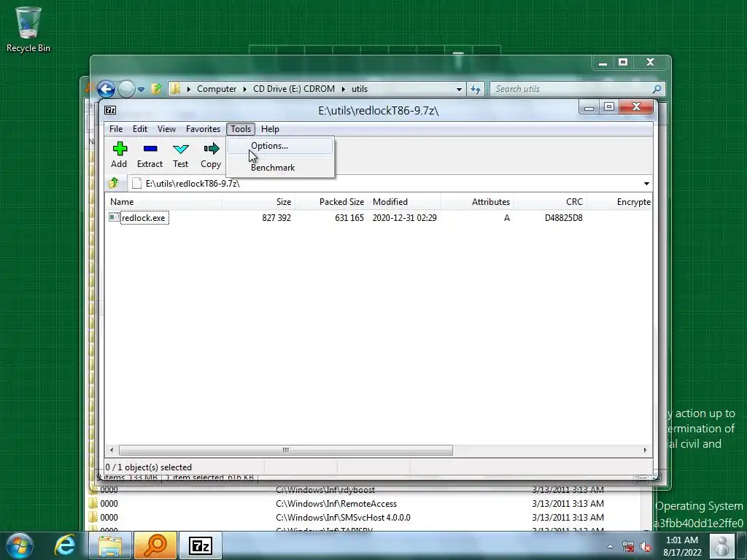
Task: Sort by Attributes column header
Action: click(x=477, y=202)
